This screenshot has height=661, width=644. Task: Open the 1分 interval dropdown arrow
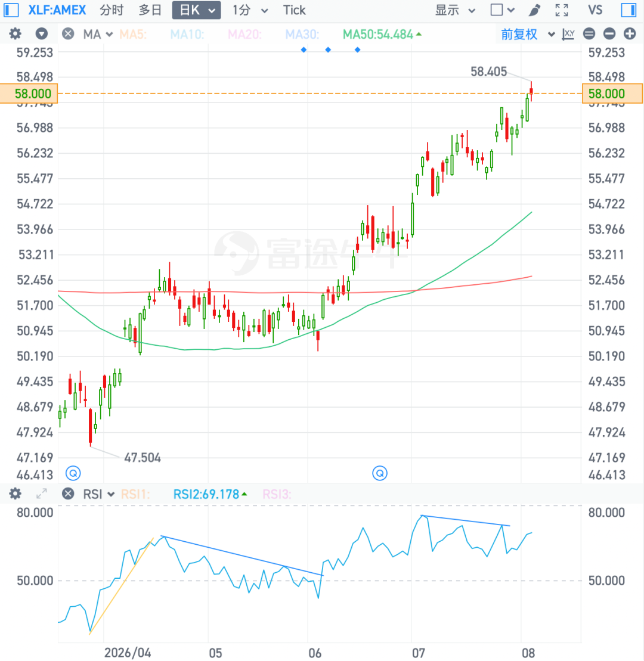click(x=264, y=11)
